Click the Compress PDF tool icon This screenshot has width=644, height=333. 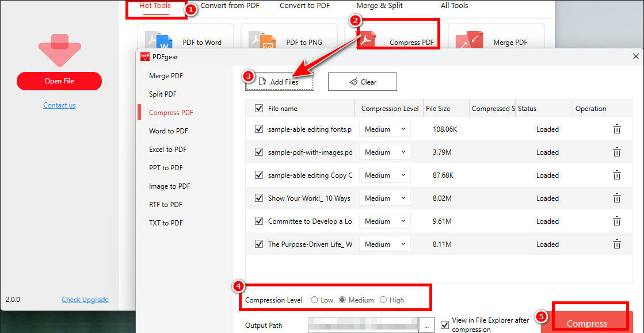click(367, 41)
